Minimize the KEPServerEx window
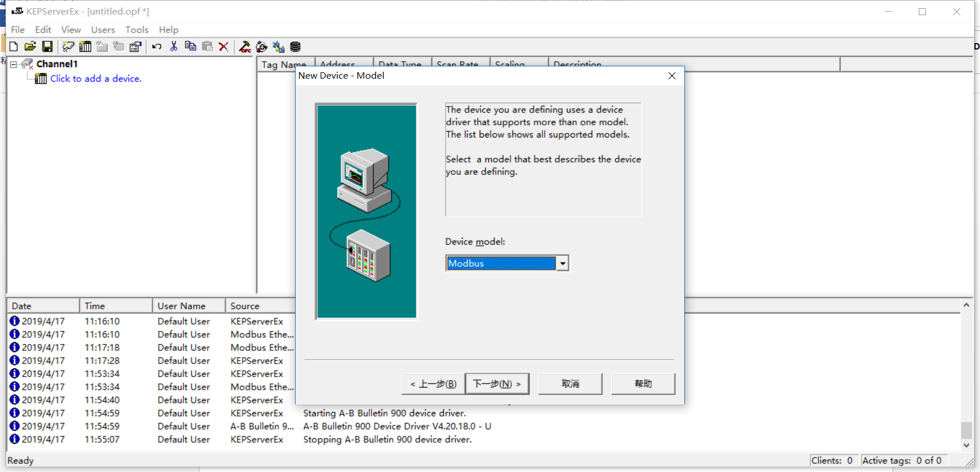This screenshot has height=472, width=980. (x=888, y=12)
